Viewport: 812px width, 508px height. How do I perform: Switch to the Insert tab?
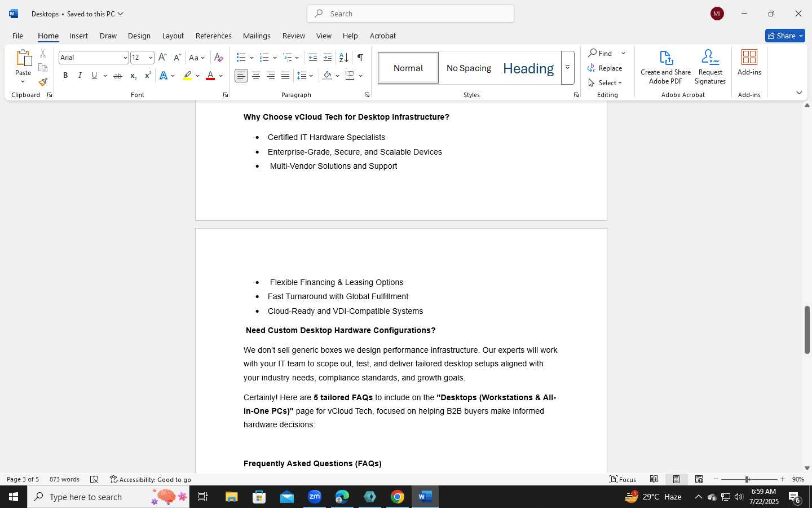[x=79, y=36]
